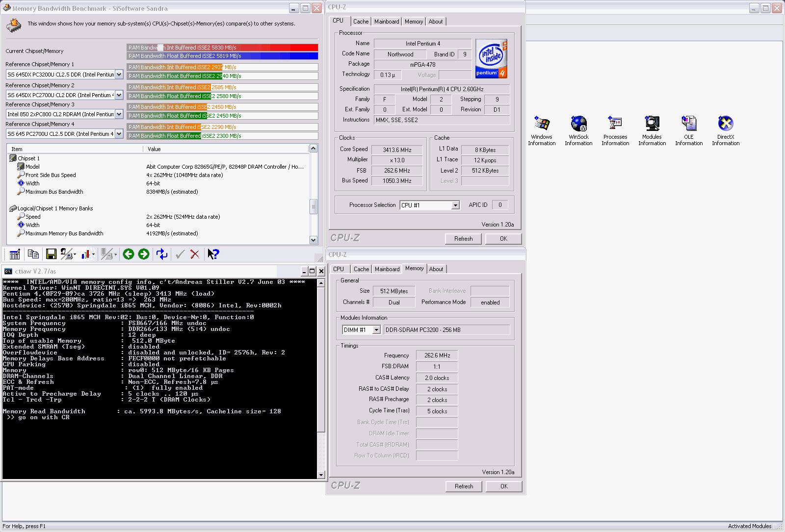Click the copy results toolbar icon

(x=33, y=254)
